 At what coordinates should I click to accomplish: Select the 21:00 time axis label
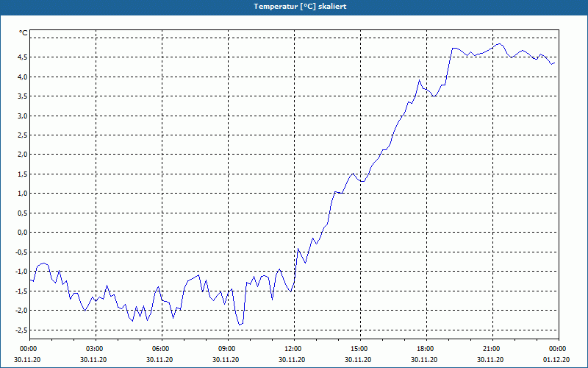click(x=492, y=349)
